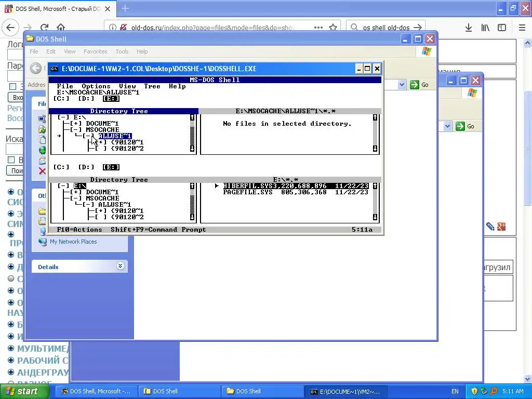
Task: Open Tools menu in Explorer window
Action: 122,51
